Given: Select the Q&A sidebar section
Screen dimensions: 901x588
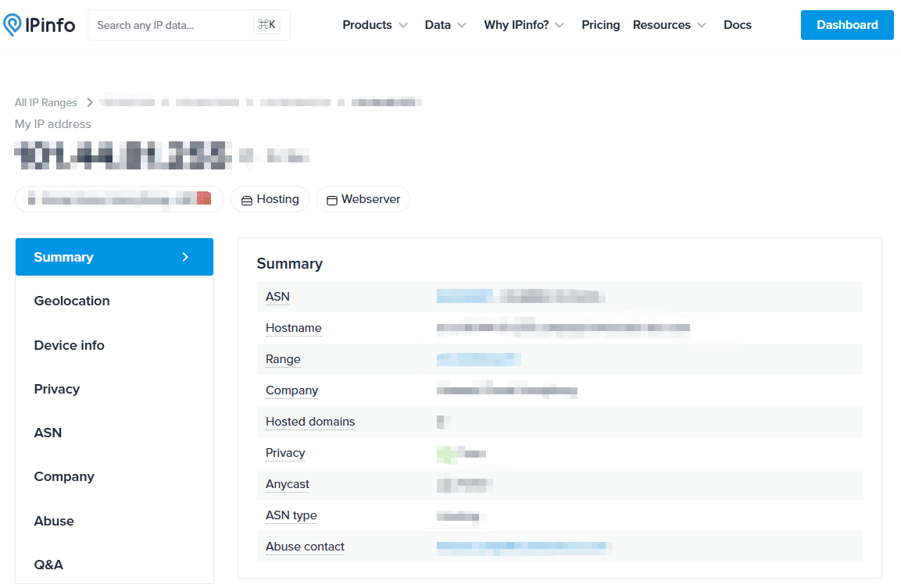Looking at the screenshot, I should click(x=48, y=565).
